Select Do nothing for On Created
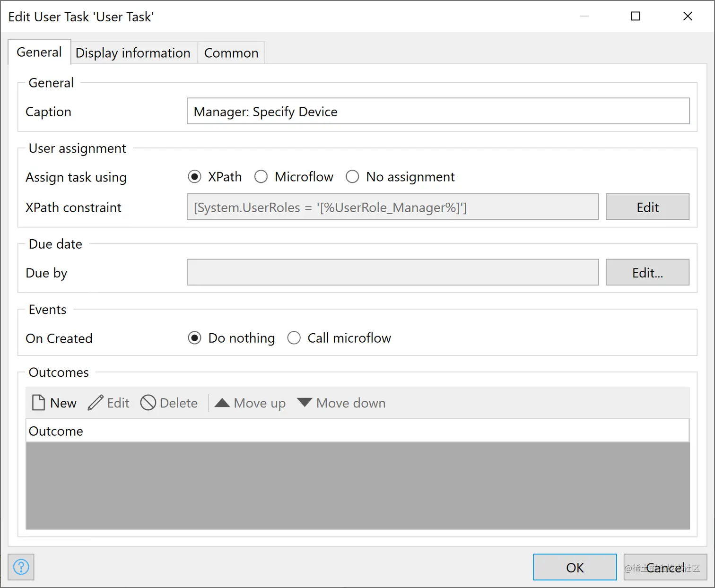Image resolution: width=715 pixels, height=588 pixels. pos(194,338)
